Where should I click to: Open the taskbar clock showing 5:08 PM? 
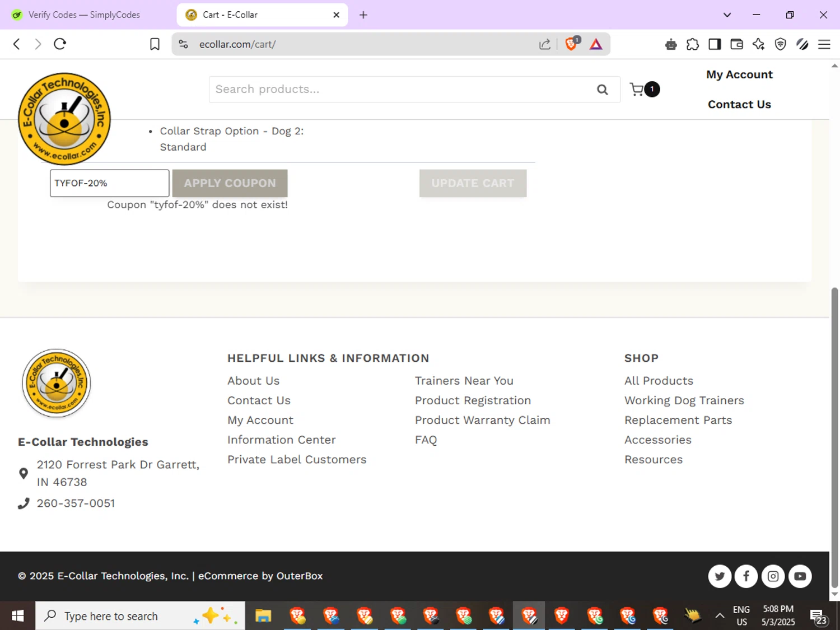[778, 616]
